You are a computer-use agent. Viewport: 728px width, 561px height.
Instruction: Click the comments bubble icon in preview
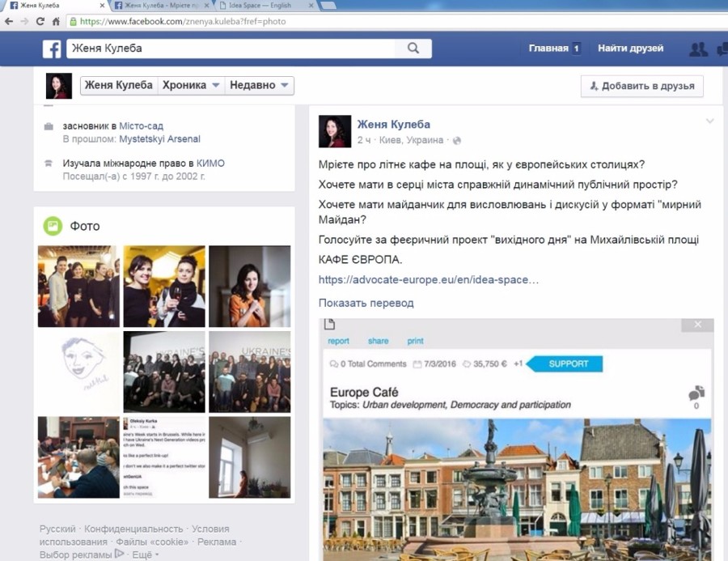pyautogui.click(x=695, y=394)
